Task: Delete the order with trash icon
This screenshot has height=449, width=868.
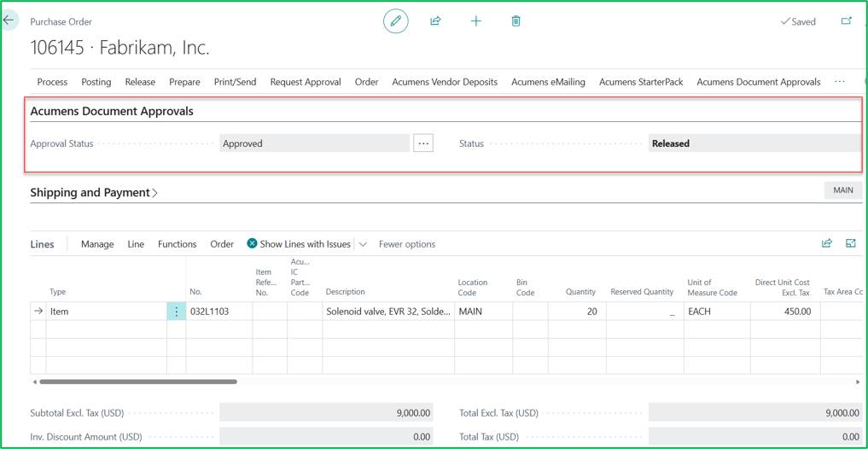Action: (x=516, y=21)
